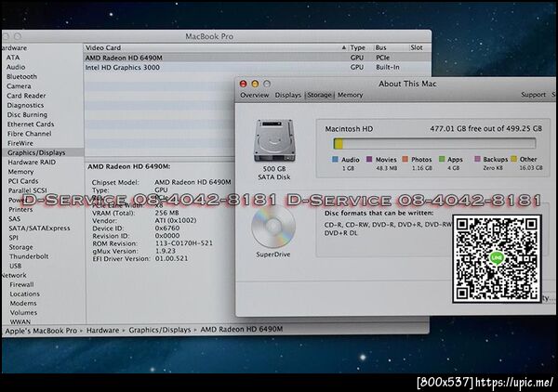Open the Memory tab in About This Mac
Screen dimensions: 558x392
point(351,95)
